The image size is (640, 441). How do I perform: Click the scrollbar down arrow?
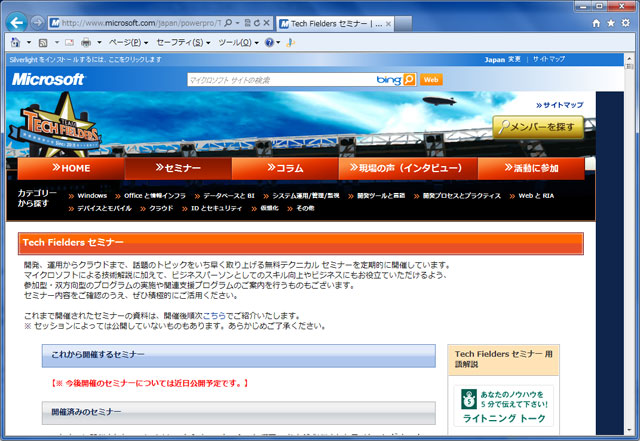[x=629, y=430]
